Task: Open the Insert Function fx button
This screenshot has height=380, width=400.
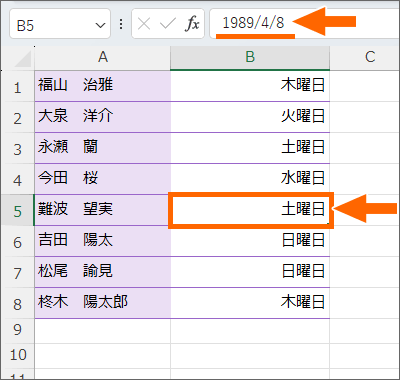Action: coord(192,24)
